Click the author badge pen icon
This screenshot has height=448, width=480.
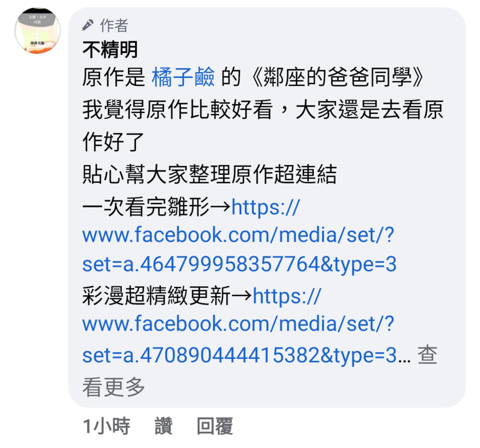click(88, 25)
